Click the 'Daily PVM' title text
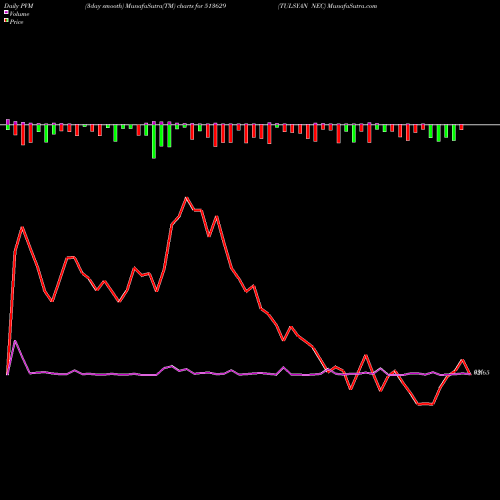Screen dimensions: 500x500 pyautogui.click(x=19, y=6)
